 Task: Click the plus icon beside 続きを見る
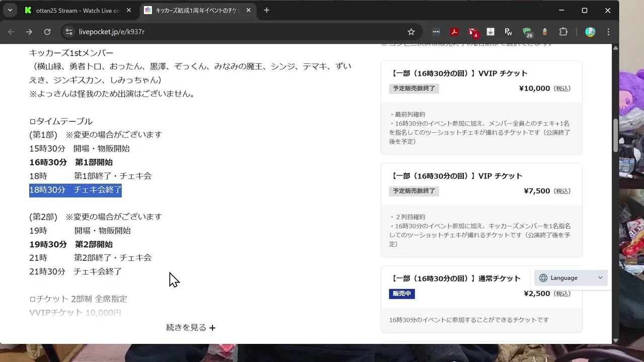pyautogui.click(x=212, y=328)
